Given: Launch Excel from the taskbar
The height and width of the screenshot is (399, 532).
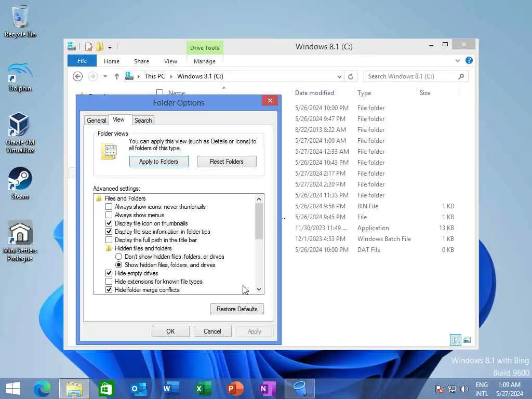Looking at the screenshot, I should pos(203,389).
